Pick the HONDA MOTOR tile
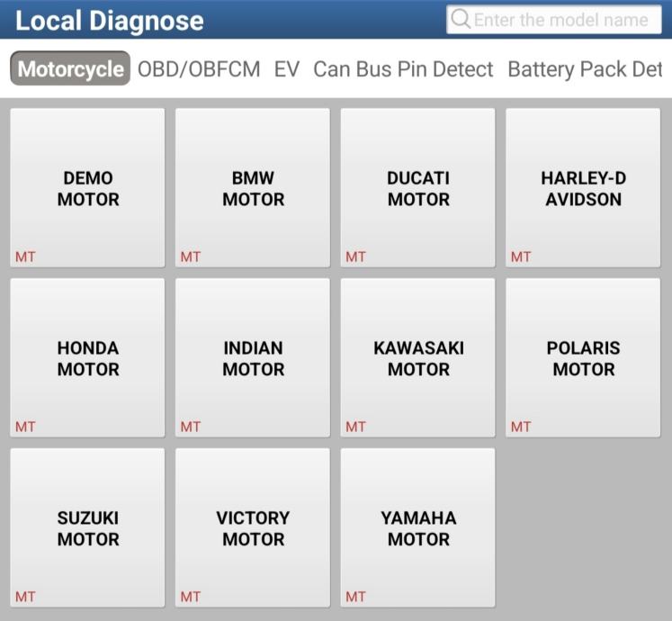This screenshot has height=621, width=672. 88,357
